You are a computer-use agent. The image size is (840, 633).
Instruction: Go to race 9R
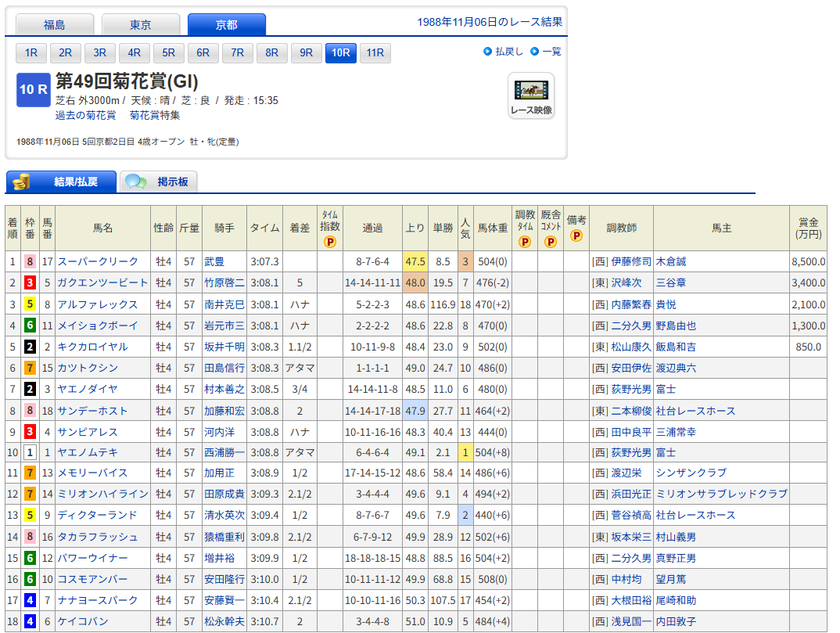click(307, 53)
